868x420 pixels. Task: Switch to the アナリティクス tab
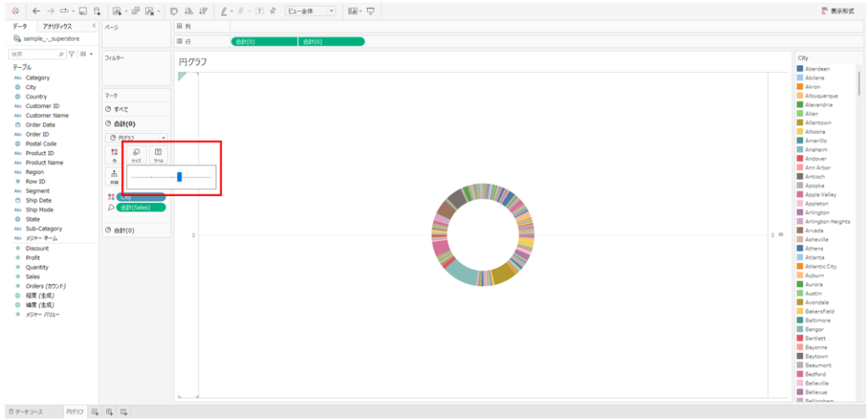click(x=58, y=26)
